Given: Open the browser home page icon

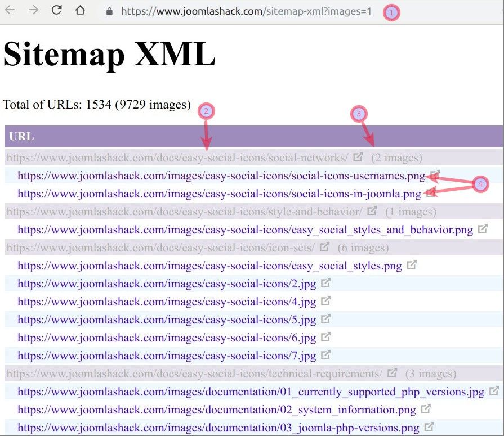Looking at the screenshot, I should [x=80, y=10].
